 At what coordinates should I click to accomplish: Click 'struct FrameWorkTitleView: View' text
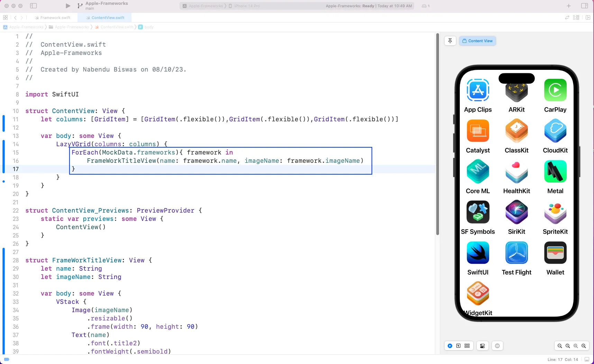click(85, 260)
